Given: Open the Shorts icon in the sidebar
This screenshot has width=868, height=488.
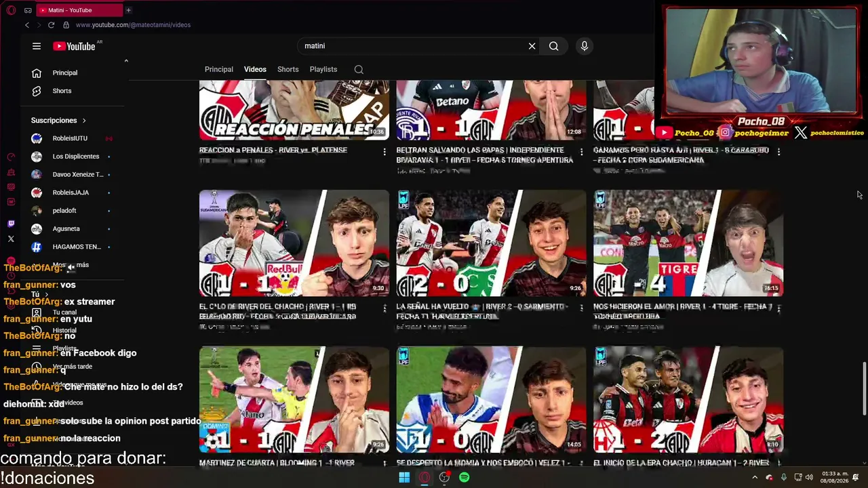Looking at the screenshot, I should coord(37,91).
